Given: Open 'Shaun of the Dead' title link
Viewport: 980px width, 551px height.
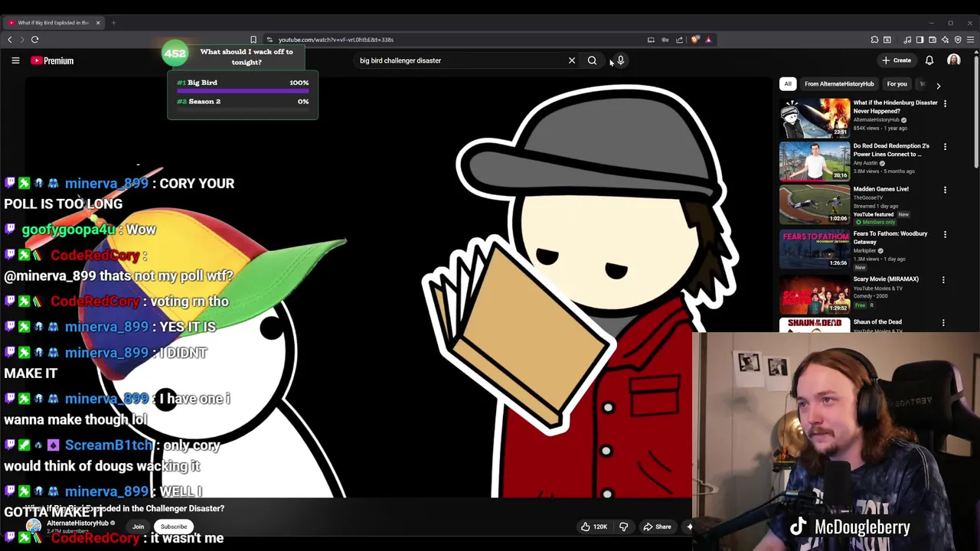Looking at the screenshot, I should click(877, 322).
